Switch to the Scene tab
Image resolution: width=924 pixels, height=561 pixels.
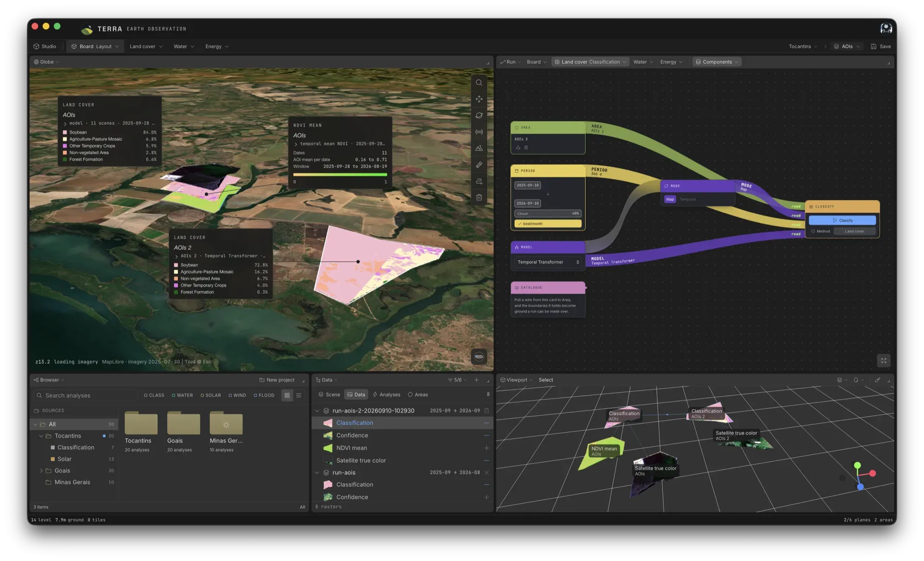pos(329,395)
